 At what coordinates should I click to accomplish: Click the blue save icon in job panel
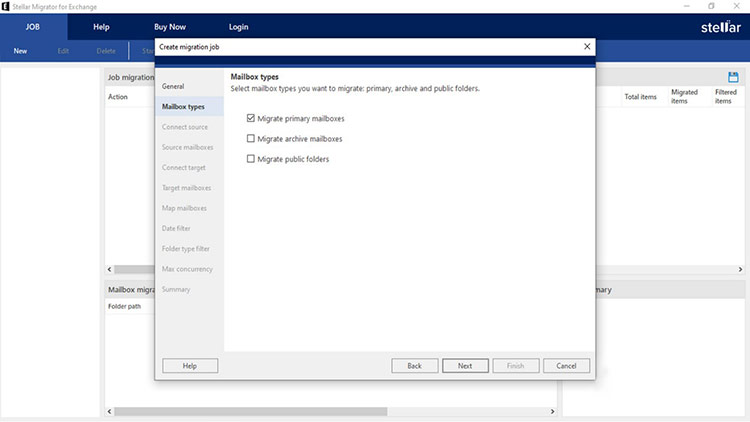[x=733, y=77]
